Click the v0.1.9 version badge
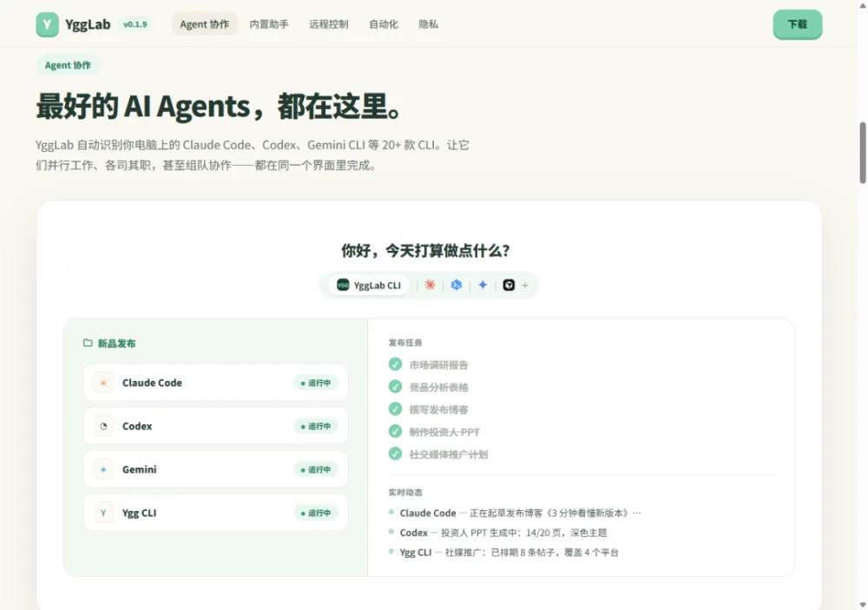868x610 pixels. point(135,24)
